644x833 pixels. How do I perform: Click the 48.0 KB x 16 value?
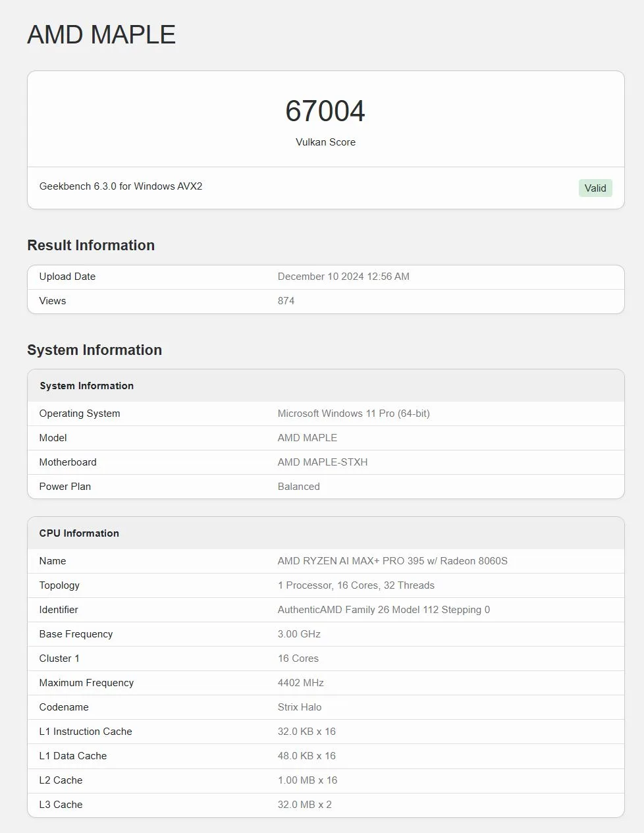click(x=306, y=756)
